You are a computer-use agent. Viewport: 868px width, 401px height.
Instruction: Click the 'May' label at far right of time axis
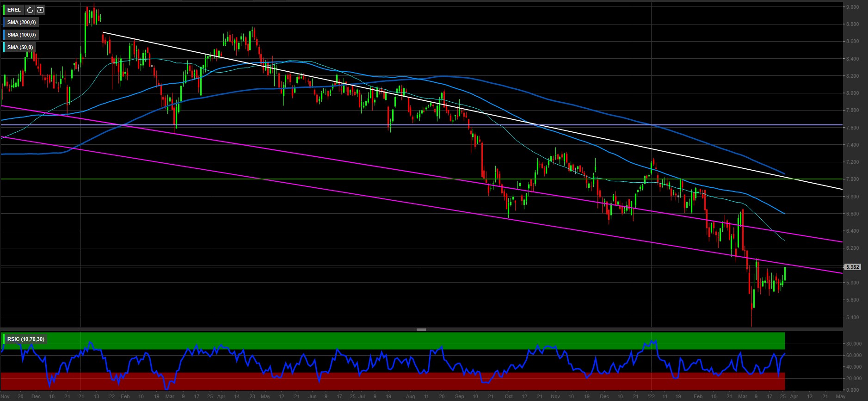click(840, 396)
